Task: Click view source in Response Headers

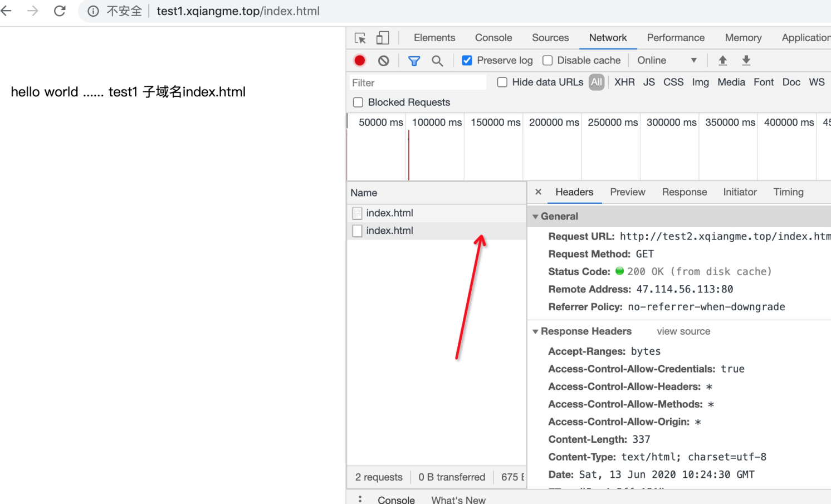Action: (683, 331)
